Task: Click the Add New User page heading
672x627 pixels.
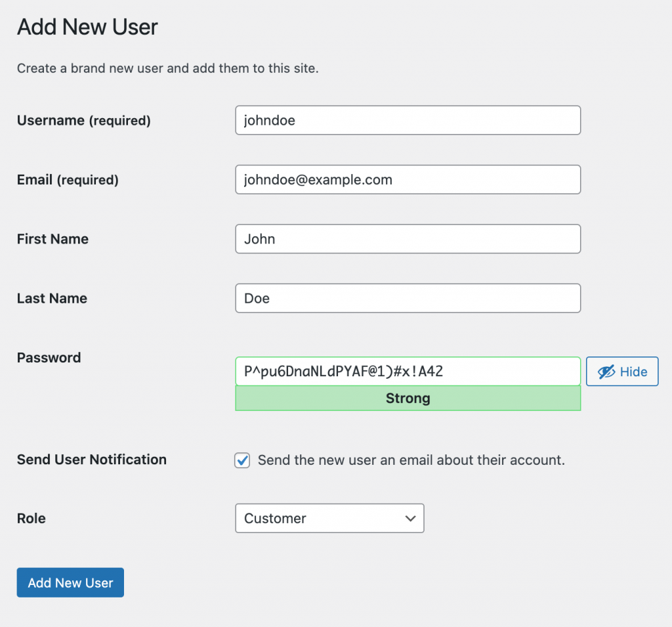Action: [87, 27]
